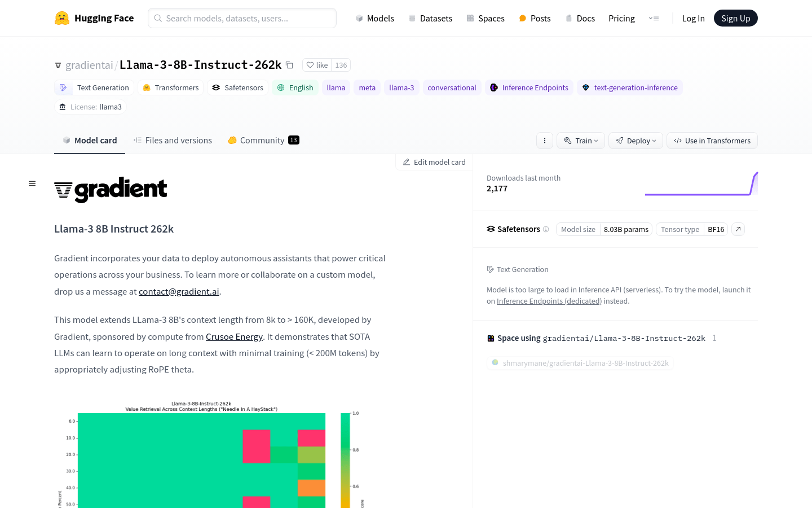Like the model with the heart button
This screenshot has width=812, height=508.
pyautogui.click(x=317, y=65)
